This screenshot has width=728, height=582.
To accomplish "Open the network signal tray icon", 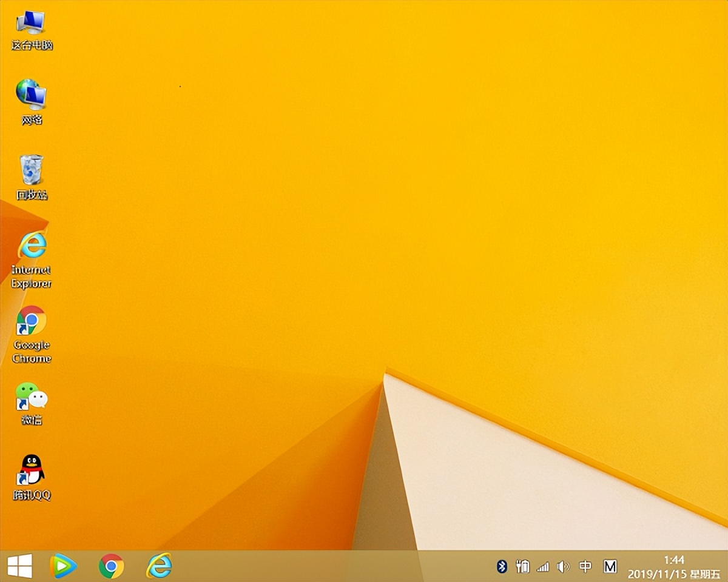I will (x=543, y=566).
